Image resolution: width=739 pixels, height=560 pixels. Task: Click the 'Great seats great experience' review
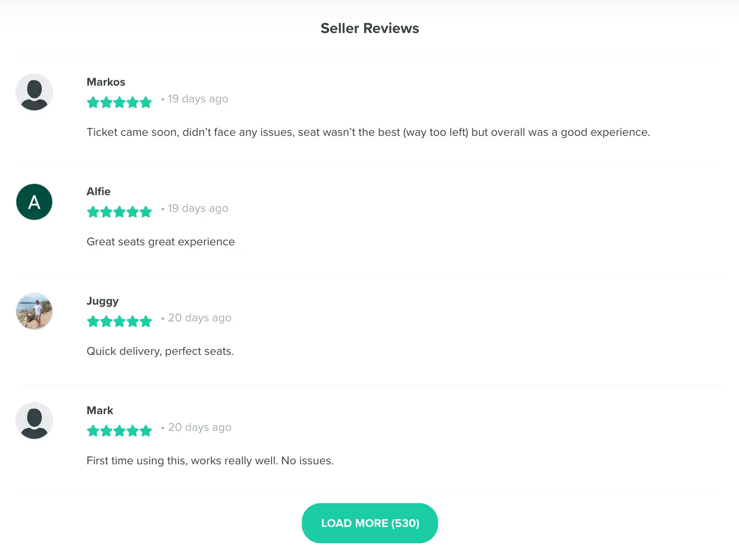click(161, 242)
